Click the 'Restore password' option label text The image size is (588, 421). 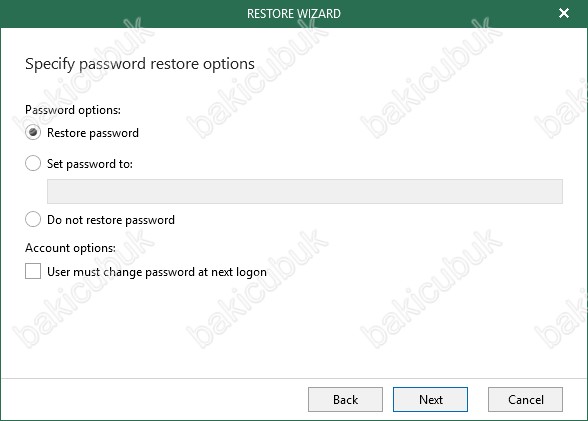tap(93, 133)
